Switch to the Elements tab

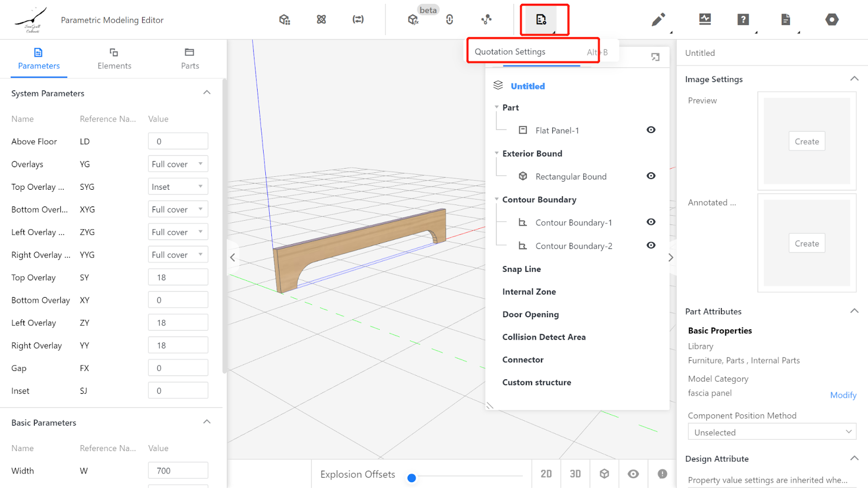click(x=114, y=59)
